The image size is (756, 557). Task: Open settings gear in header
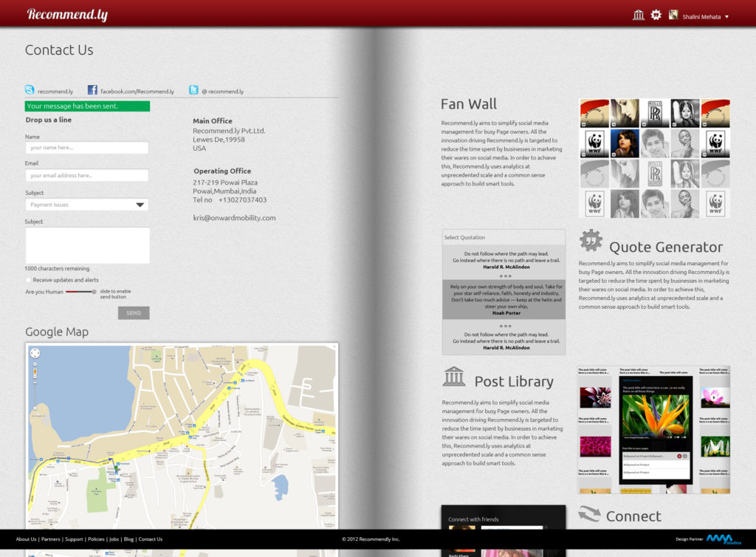(x=656, y=15)
